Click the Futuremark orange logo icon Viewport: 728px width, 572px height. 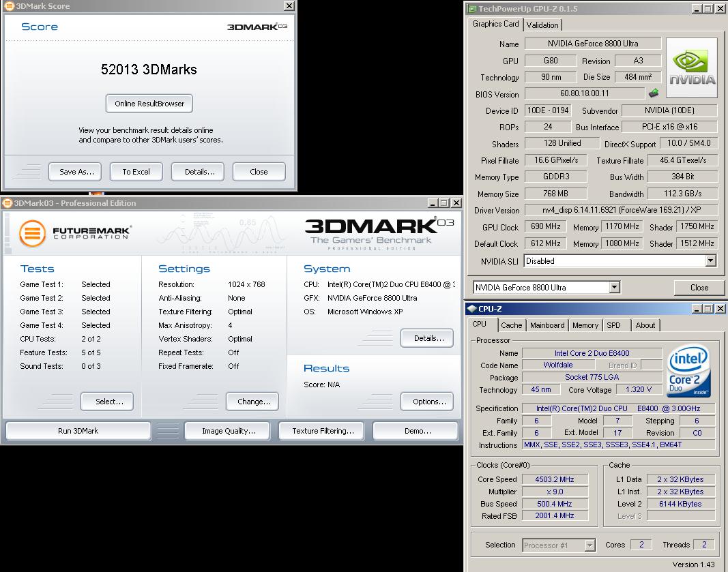tap(32, 233)
